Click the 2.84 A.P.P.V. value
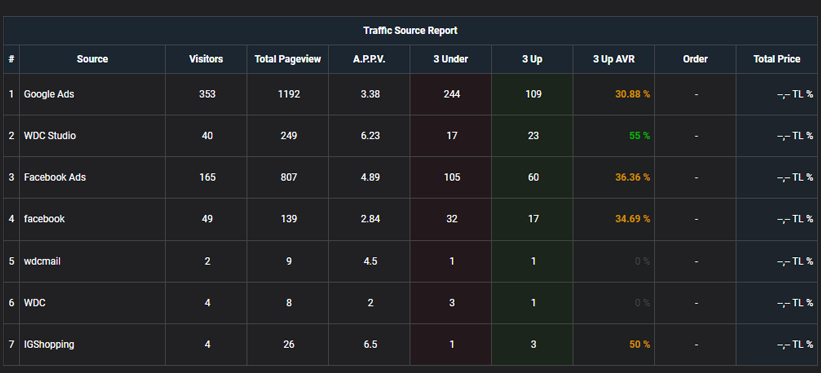Viewport: 821px width, 373px height. tap(370, 219)
